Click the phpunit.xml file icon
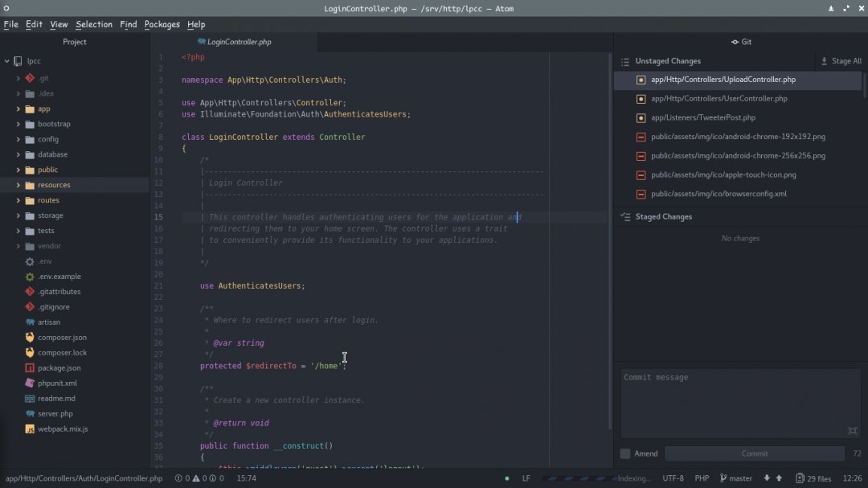This screenshot has width=868, height=488. point(30,383)
